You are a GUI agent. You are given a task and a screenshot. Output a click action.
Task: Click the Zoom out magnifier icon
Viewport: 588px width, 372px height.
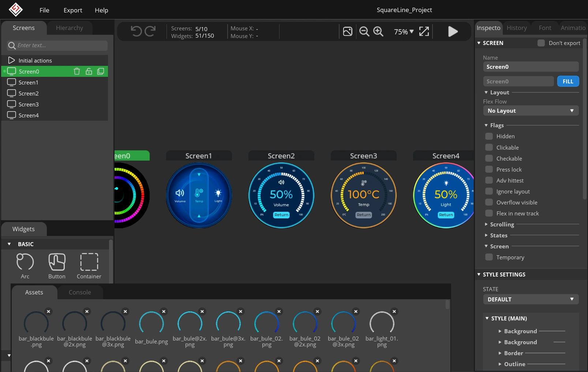(x=364, y=31)
